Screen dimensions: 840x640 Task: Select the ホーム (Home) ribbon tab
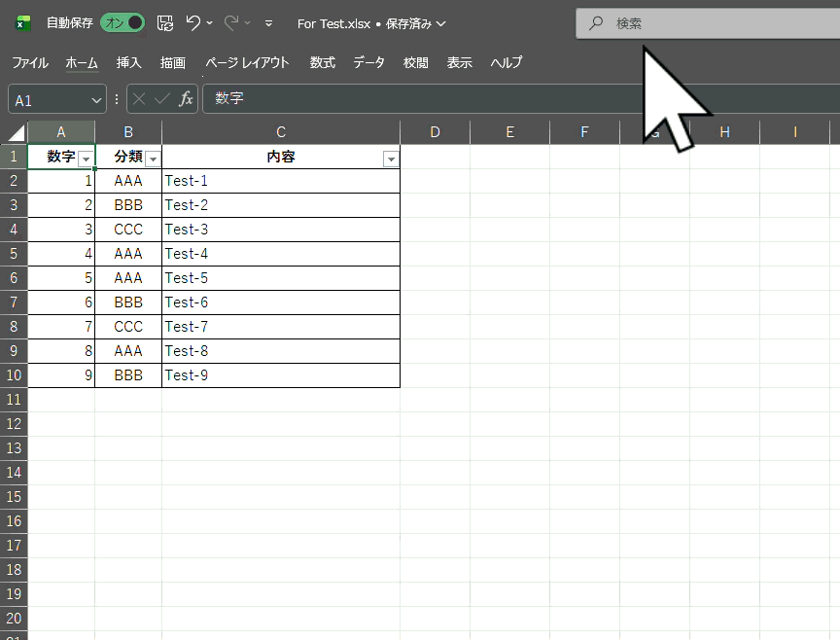point(82,62)
